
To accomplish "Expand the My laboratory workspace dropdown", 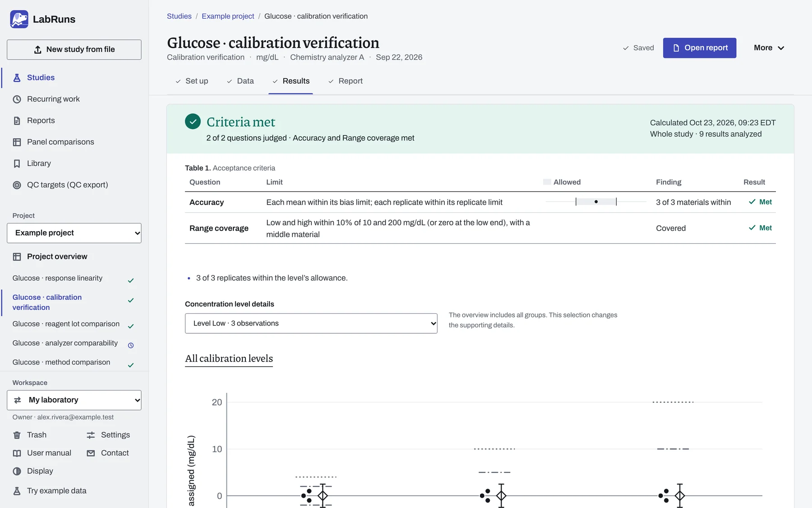I will (74, 400).
